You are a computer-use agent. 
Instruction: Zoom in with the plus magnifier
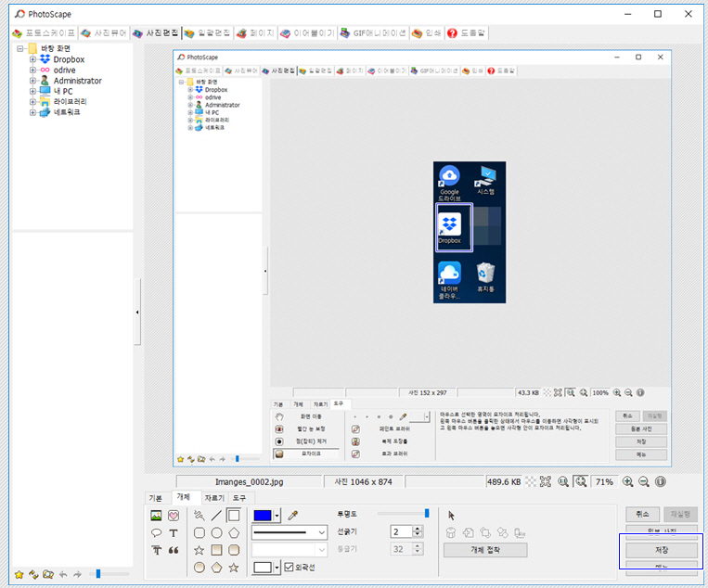click(x=627, y=482)
